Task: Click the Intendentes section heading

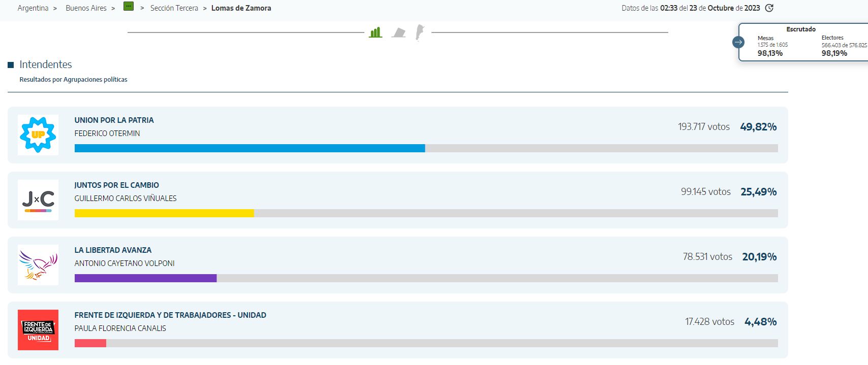Action: click(46, 64)
